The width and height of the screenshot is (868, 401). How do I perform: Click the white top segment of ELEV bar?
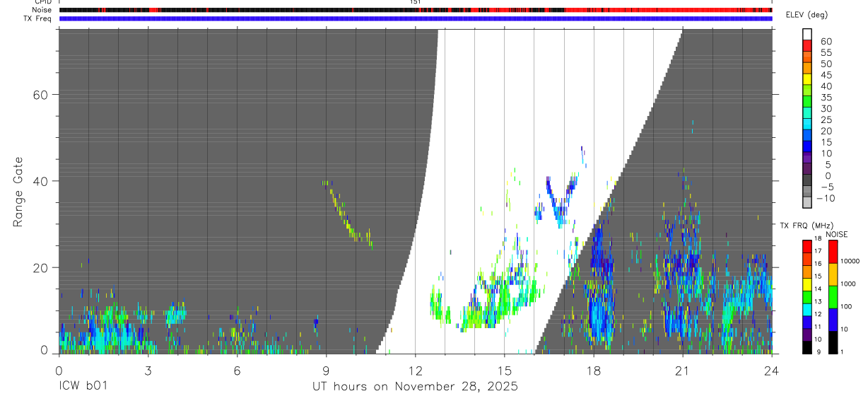tap(807, 34)
